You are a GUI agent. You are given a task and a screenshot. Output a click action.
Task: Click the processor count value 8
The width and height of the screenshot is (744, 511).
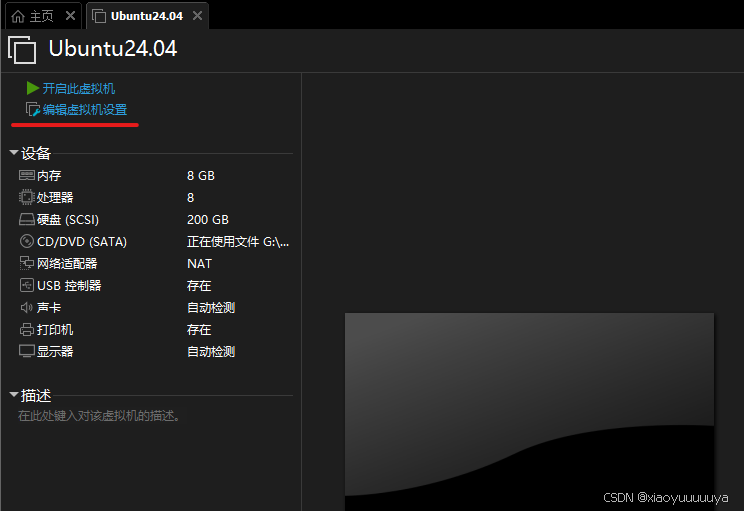point(190,197)
